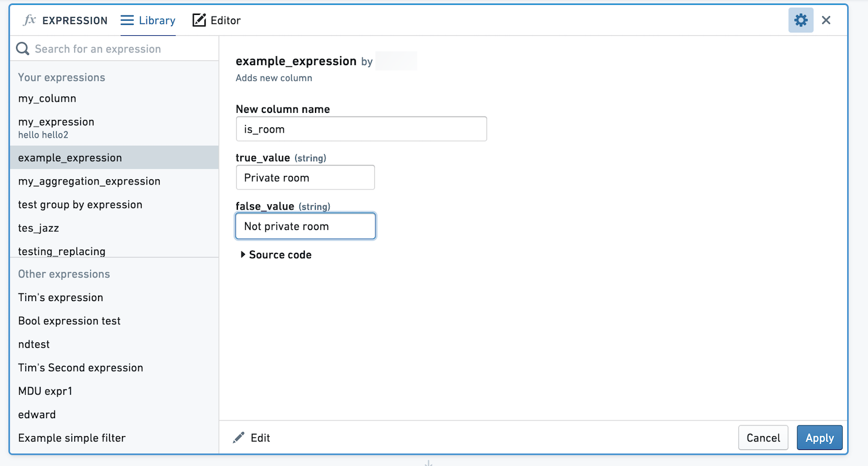Select example_expression in the list
868x466 pixels.
(114, 158)
